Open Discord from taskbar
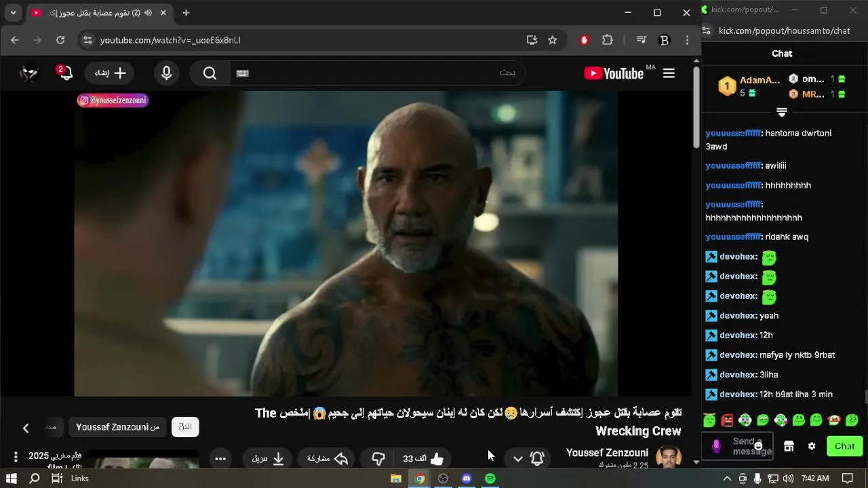 (467, 479)
